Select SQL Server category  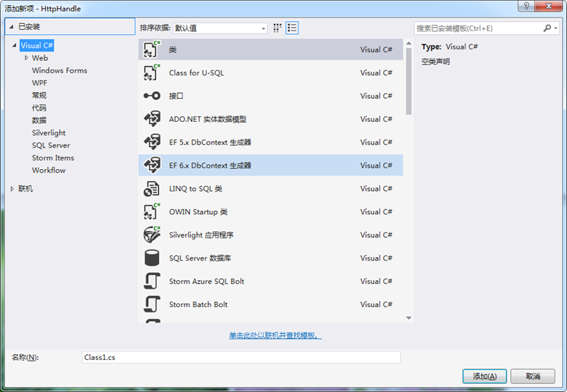point(51,145)
